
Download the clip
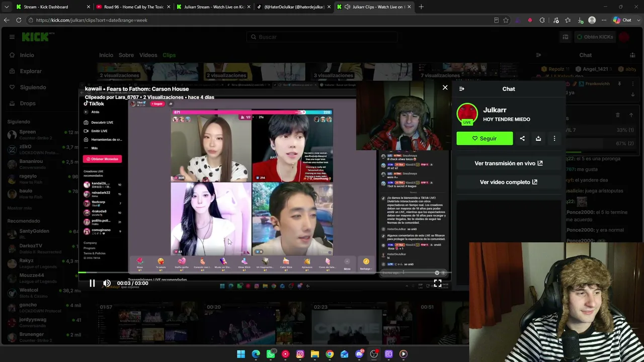click(x=538, y=138)
